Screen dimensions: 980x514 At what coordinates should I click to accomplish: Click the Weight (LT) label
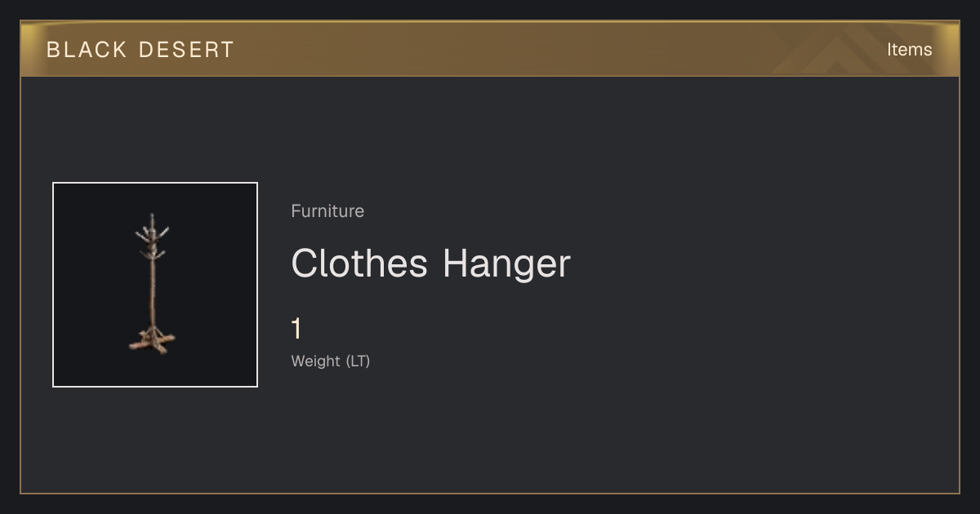pos(331,361)
